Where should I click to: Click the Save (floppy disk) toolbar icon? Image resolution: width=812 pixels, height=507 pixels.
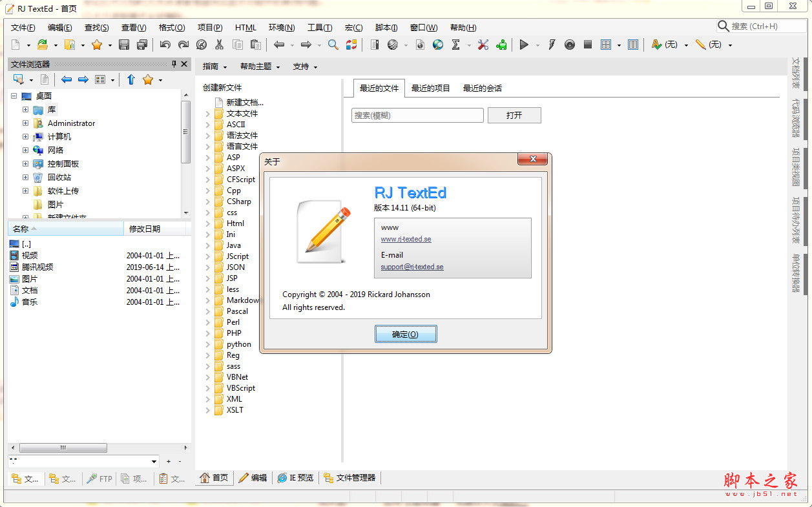124,45
